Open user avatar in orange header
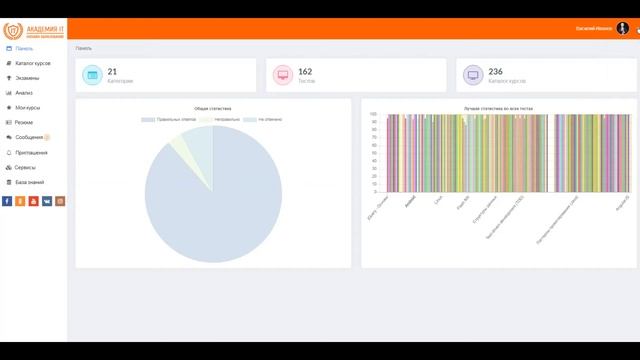 [x=622, y=28]
